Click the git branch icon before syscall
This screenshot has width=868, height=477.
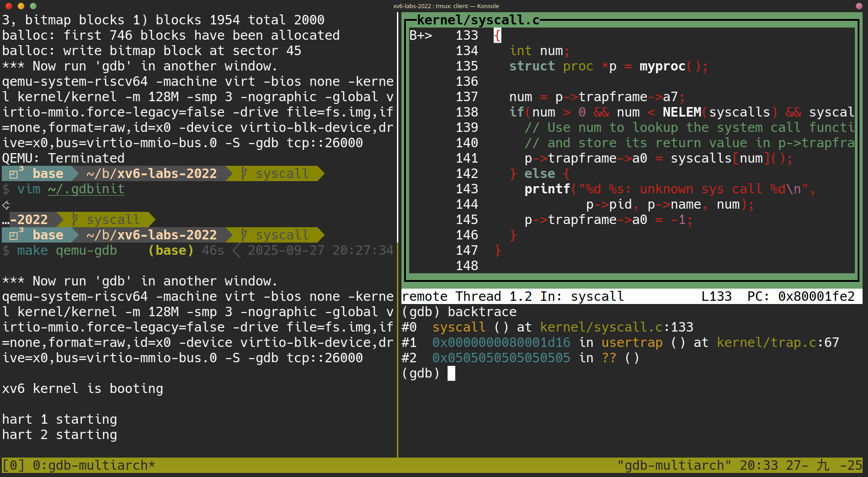(244, 173)
